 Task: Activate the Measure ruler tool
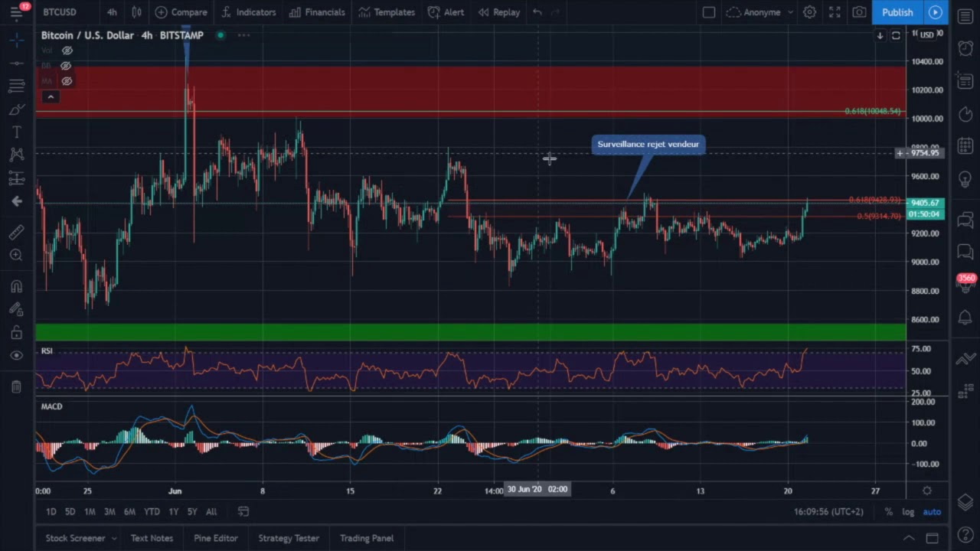click(x=17, y=232)
